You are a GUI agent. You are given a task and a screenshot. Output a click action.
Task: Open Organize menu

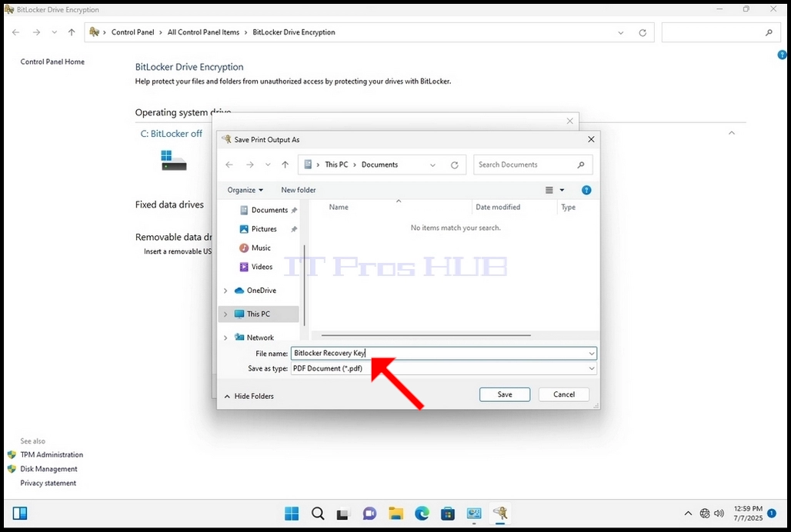tap(245, 190)
